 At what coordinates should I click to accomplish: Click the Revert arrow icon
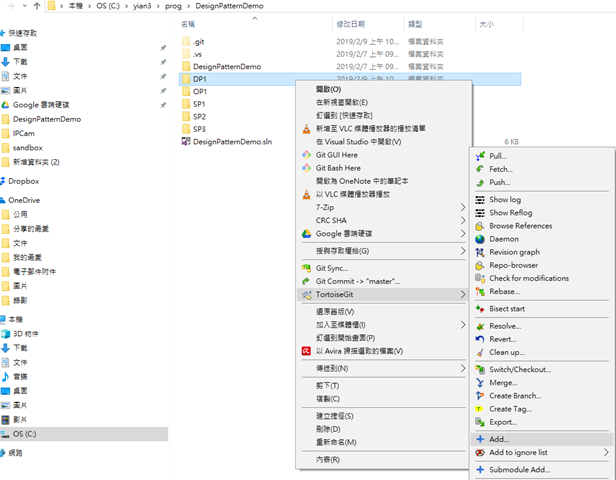pyautogui.click(x=480, y=339)
